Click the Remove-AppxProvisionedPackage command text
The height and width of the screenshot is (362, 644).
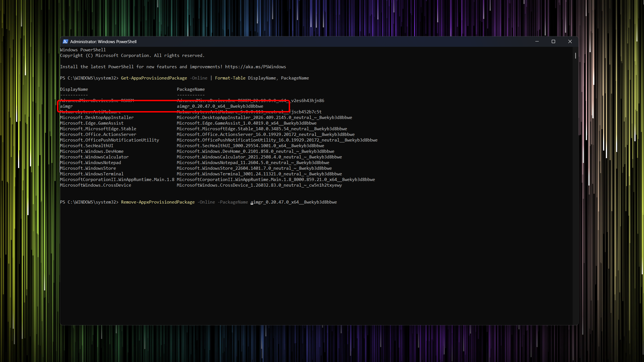point(158,202)
